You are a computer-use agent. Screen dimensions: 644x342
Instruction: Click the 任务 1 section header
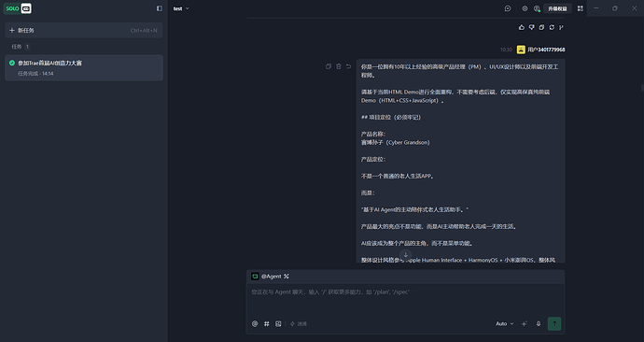[21, 47]
